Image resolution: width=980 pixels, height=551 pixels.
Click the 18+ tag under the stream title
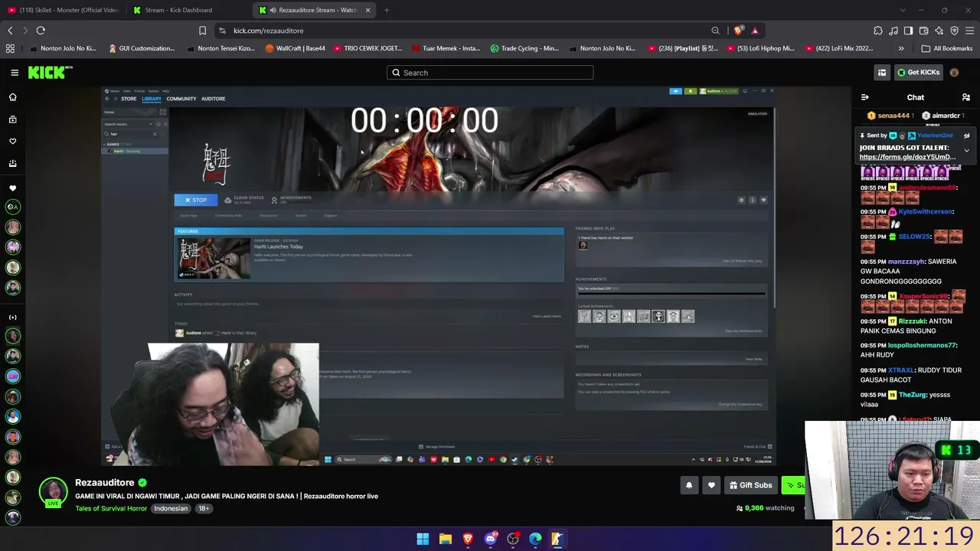tap(204, 508)
